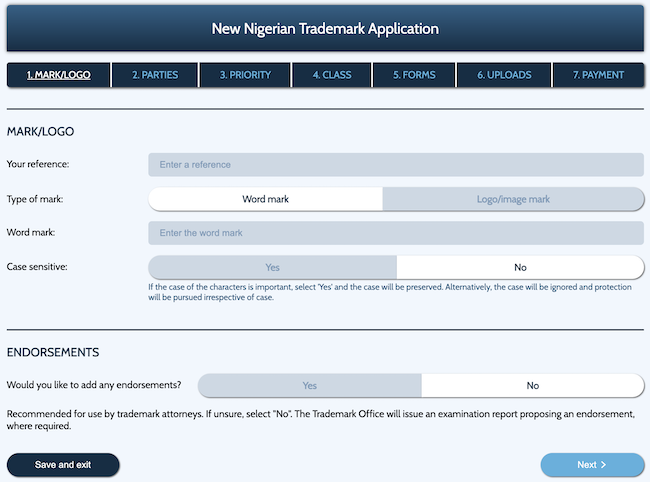Click the ENDORSEMENTS section heading

point(53,352)
